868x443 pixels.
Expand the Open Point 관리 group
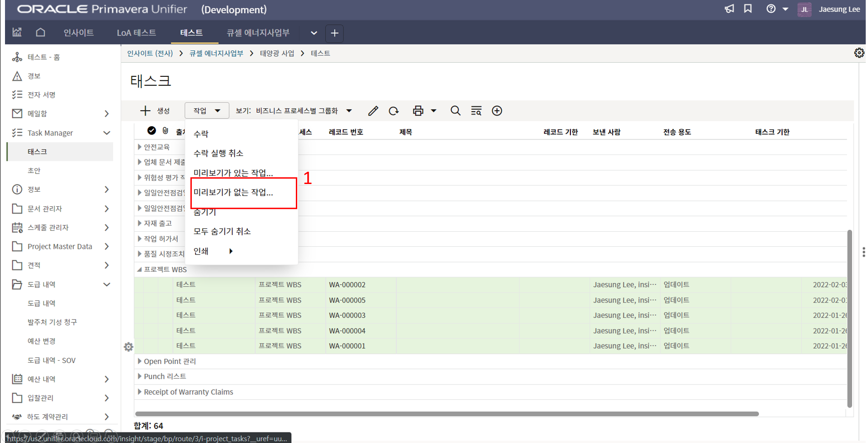coord(140,361)
